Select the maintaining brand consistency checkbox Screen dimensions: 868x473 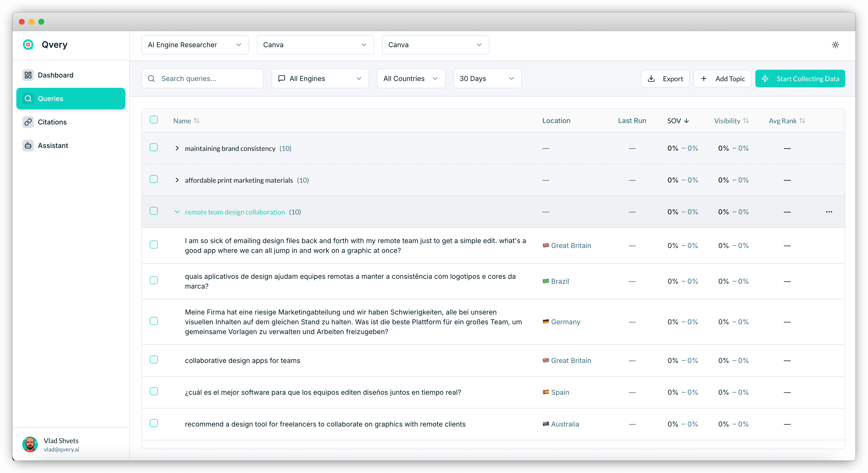[154, 147]
